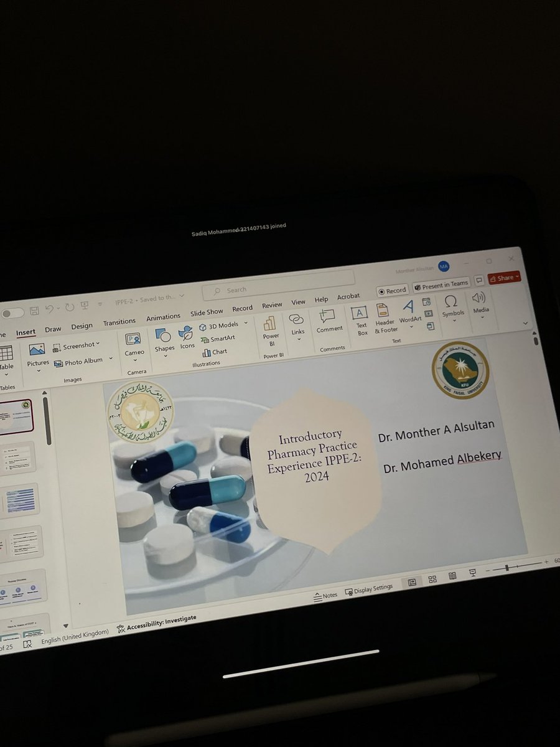Switch to Slide Sorter view
This screenshot has height=747, width=560.
(432, 580)
